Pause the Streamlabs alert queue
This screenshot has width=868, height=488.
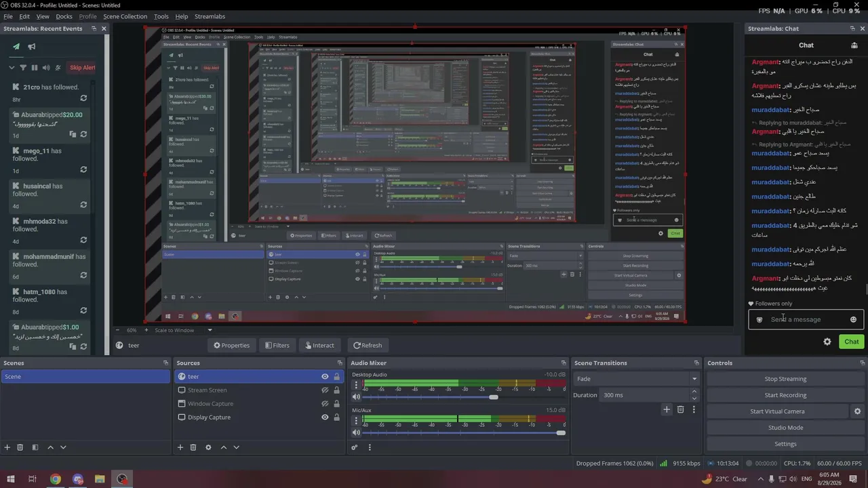[x=35, y=68]
